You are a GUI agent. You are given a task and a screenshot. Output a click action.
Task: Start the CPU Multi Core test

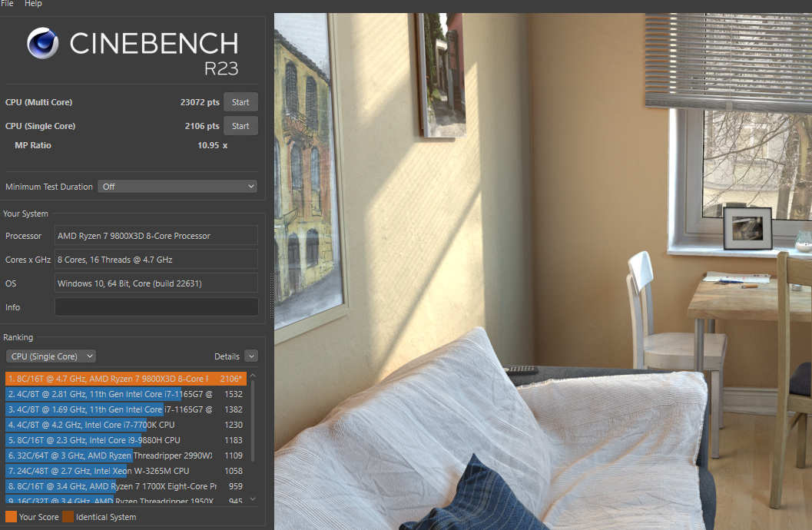[x=240, y=102]
